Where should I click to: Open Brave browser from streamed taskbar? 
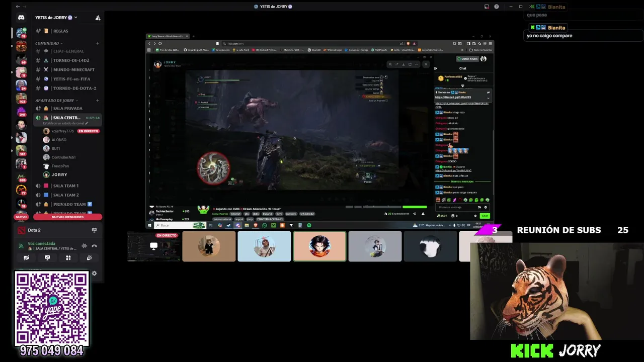click(256, 225)
